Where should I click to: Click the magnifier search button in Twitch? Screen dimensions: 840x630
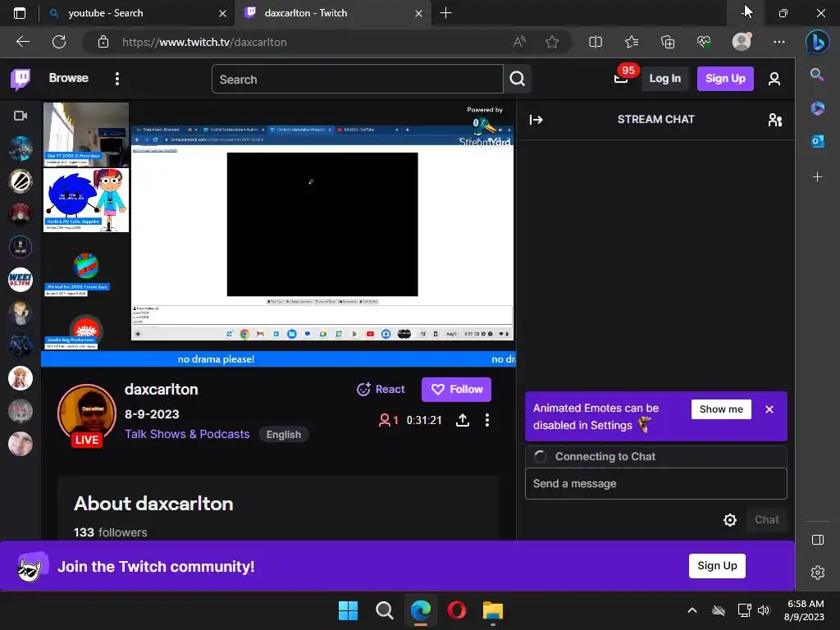click(x=517, y=80)
